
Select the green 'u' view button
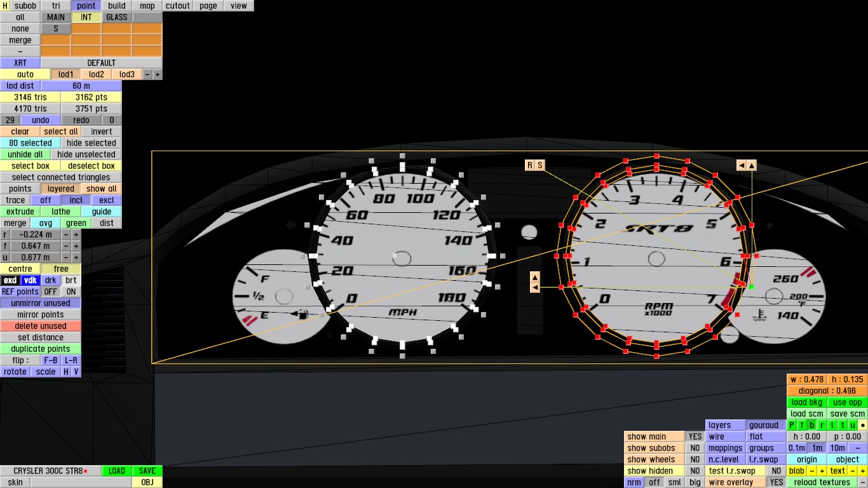(x=853, y=425)
